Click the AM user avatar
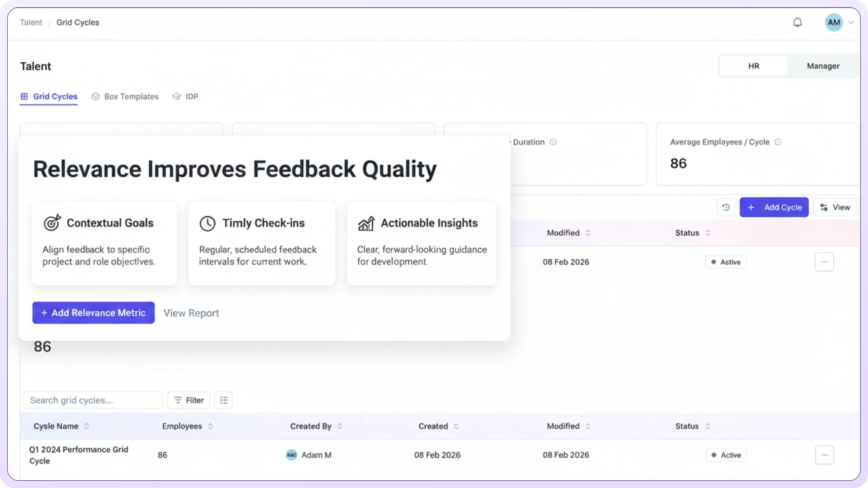868x488 pixels. pos(834,23)
